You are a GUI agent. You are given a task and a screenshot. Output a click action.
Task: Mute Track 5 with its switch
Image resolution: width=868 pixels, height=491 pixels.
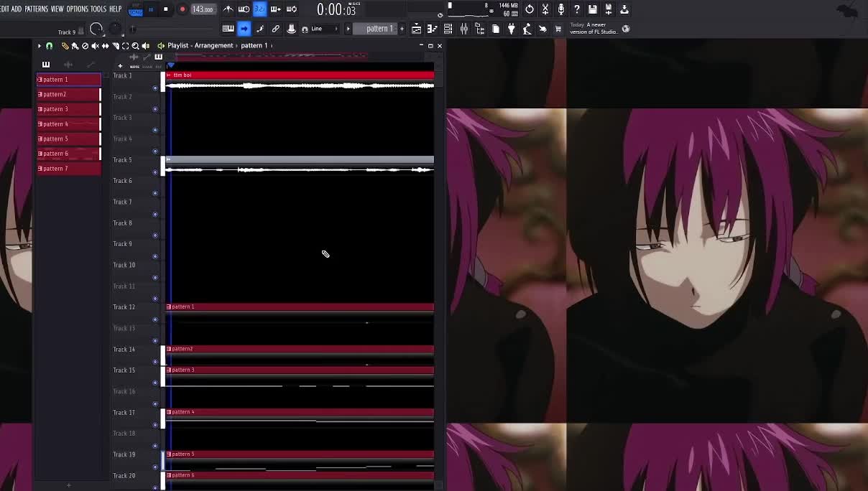[x=155, y=172]
